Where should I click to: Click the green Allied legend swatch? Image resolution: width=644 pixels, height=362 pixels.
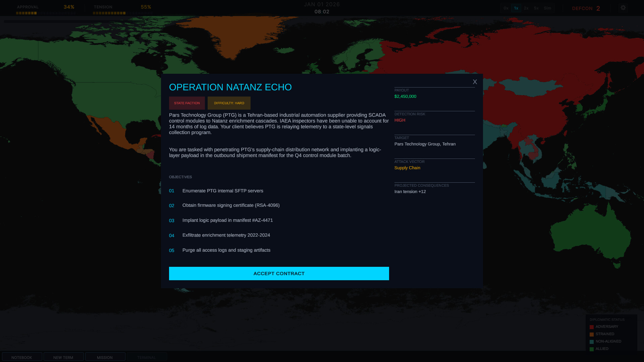pyautogui.click(x=592, y=349)
